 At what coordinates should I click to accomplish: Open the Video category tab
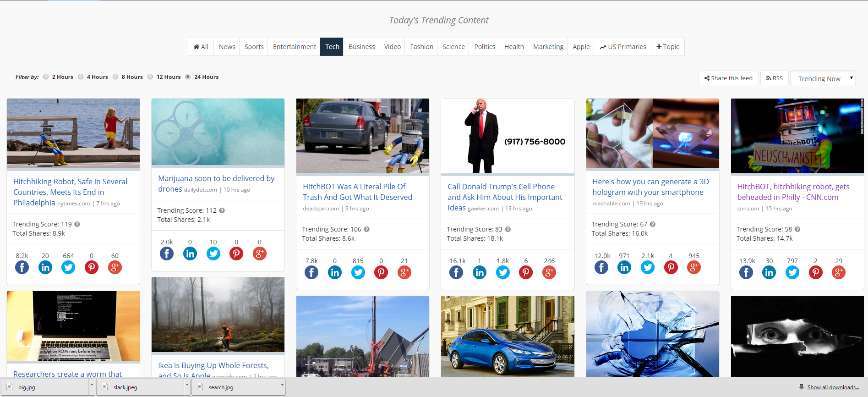coord(392,47)
